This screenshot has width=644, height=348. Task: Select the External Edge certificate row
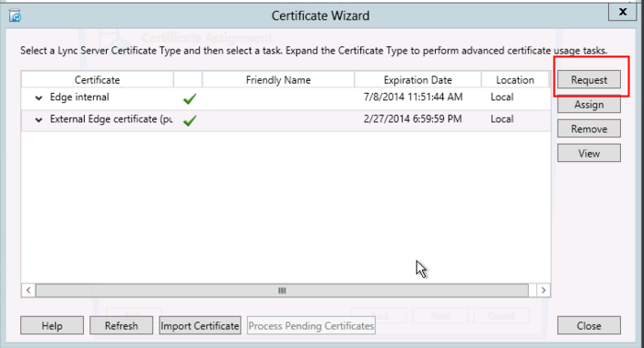pos(286,121)
